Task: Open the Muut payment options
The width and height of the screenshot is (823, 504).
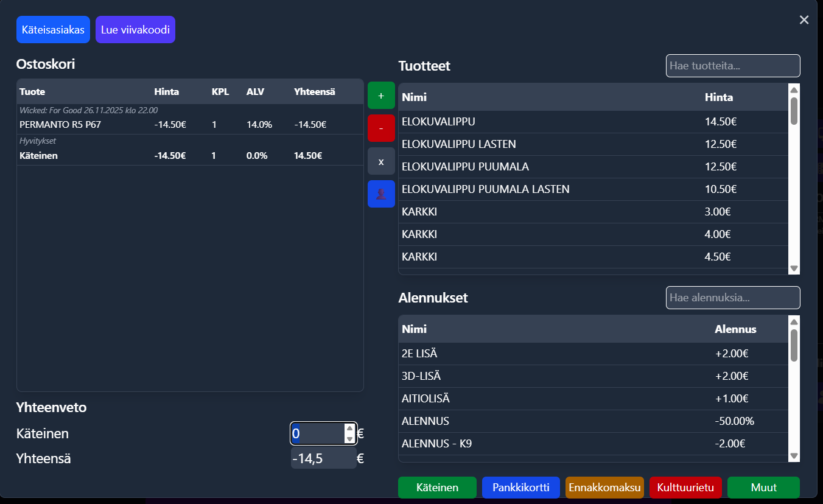Action: [x=763, y=488]
